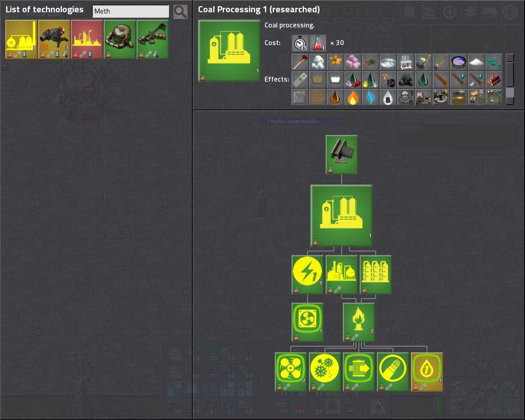Open the motor with arrow technology node
525x420 pixels.
(x=359, y=372)
